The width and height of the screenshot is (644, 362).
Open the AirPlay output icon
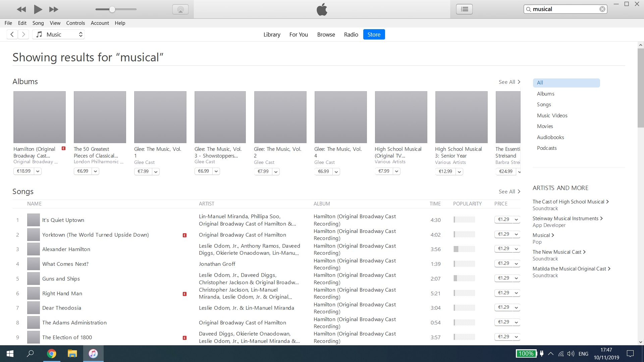180,9
